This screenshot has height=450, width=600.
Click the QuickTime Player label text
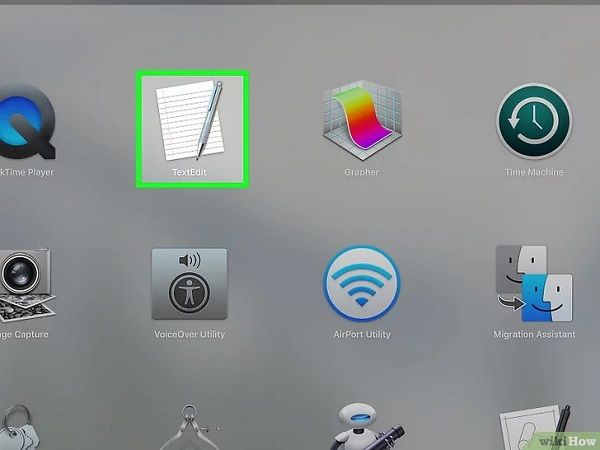27,173
